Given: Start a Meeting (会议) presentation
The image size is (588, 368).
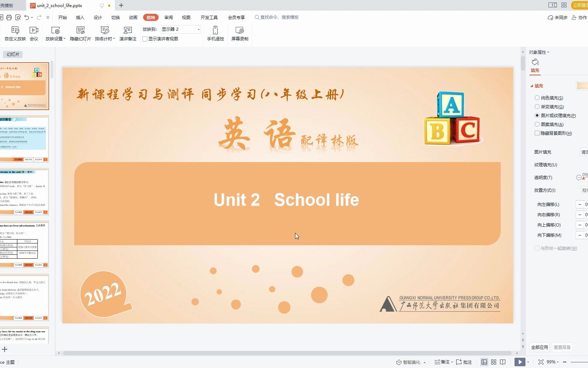Looking at the screenshot, I should (x=34, y=34).
